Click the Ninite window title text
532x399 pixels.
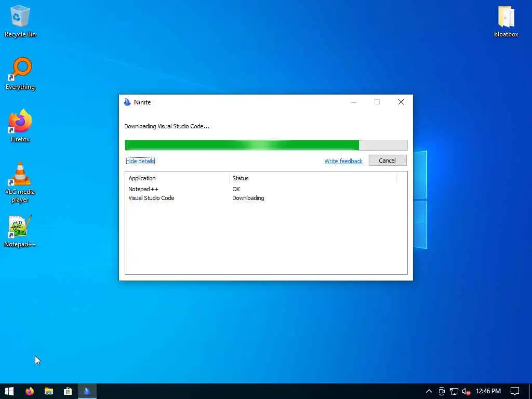point(142,102)
